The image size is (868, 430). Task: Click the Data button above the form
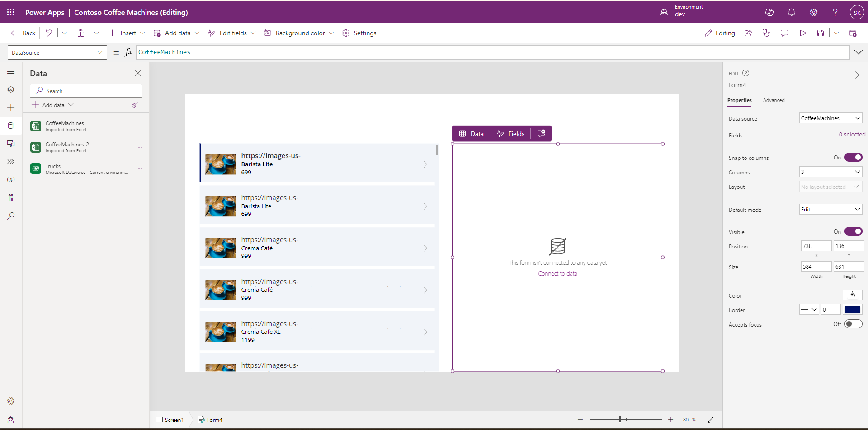coord(472,134)
